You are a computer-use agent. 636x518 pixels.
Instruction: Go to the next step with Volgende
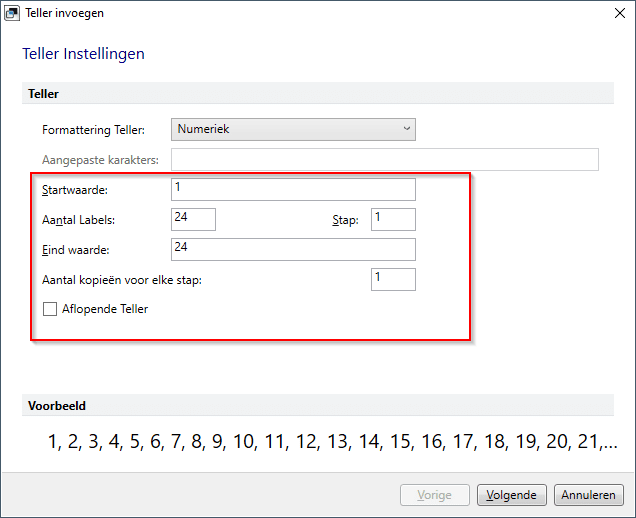pos(511,495)
